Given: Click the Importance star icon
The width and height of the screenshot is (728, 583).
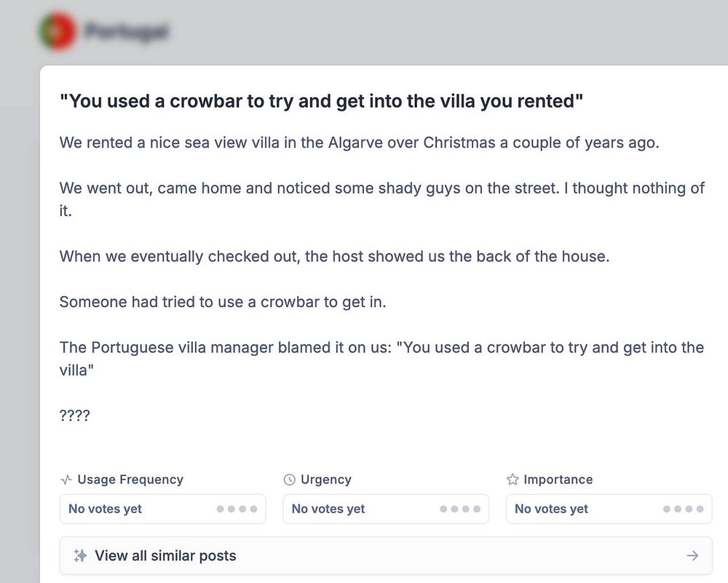Looking at the screenshot, I should [x=513, y=480].
